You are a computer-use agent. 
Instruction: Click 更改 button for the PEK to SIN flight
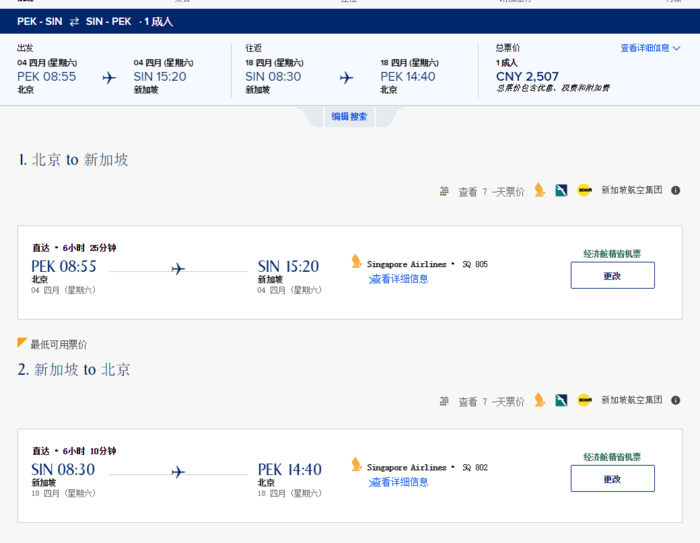coord(612,276)
